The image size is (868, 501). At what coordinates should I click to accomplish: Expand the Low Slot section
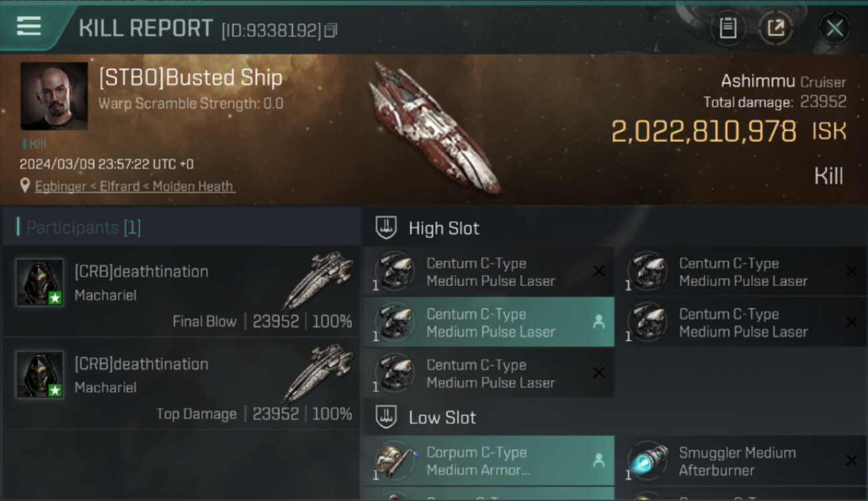point(442,418)
